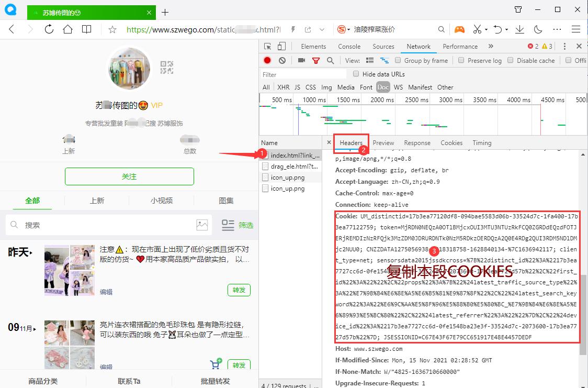Activate the inspect element picker
This screenshot has width=588, height=388.
[268, 46]
